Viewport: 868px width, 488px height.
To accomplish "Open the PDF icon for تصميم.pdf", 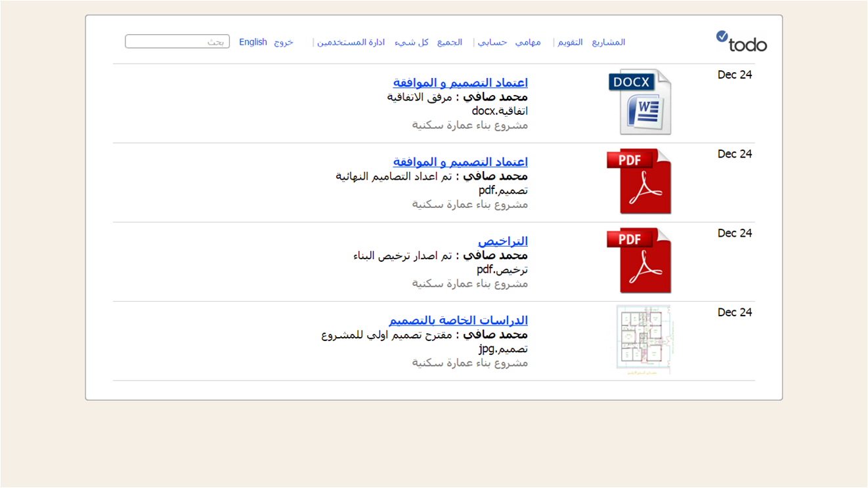I will pyautogui.click(x=640, y=182).
